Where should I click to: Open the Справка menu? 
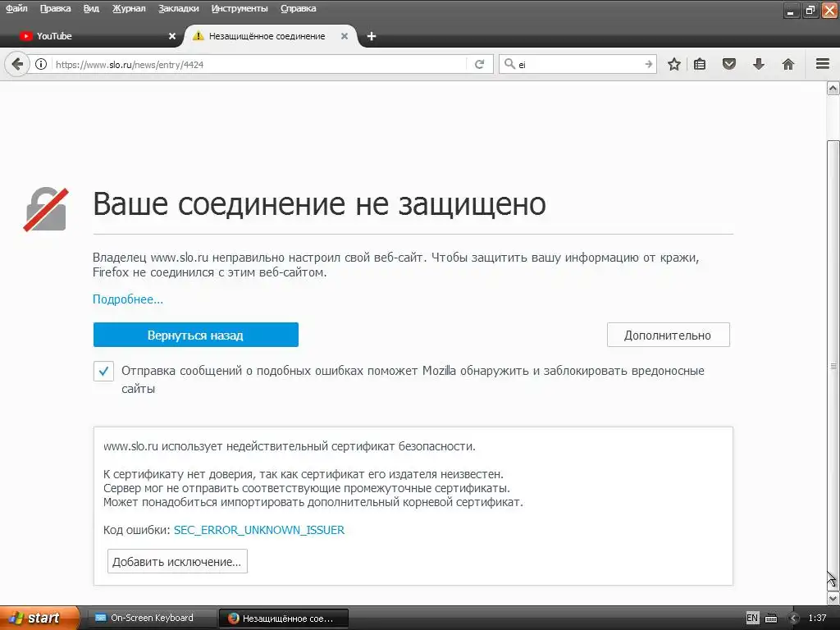299,8
